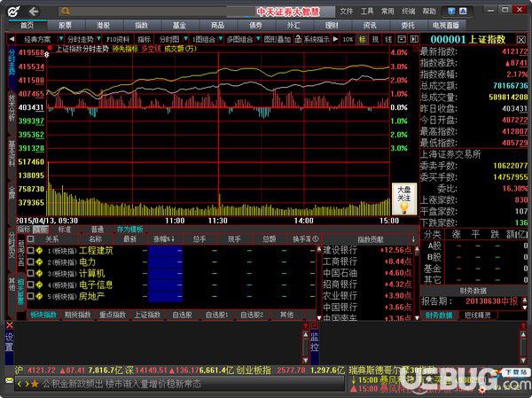Click the 图形叠加 toolbar button
Screen dimensions: 532x398
(278, 39)
